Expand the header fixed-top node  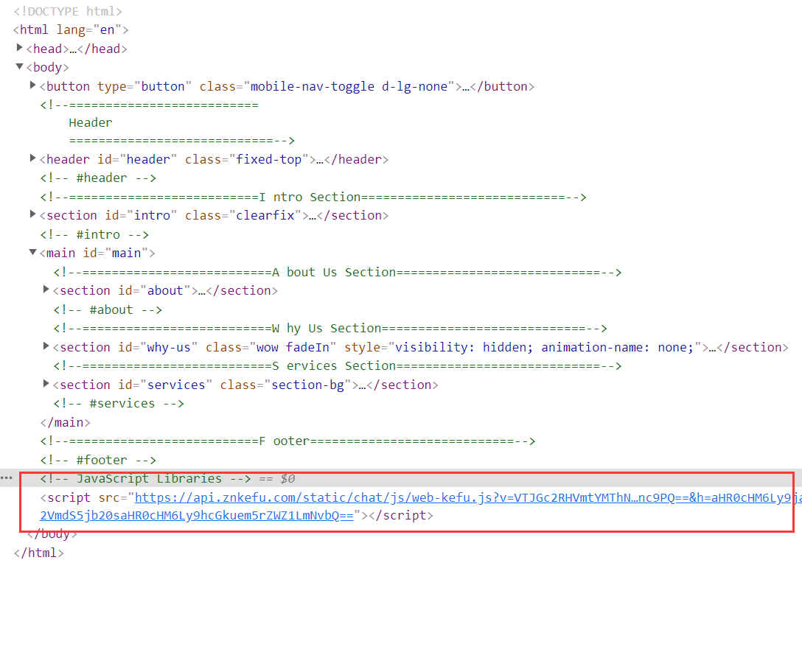pos(32,158)
